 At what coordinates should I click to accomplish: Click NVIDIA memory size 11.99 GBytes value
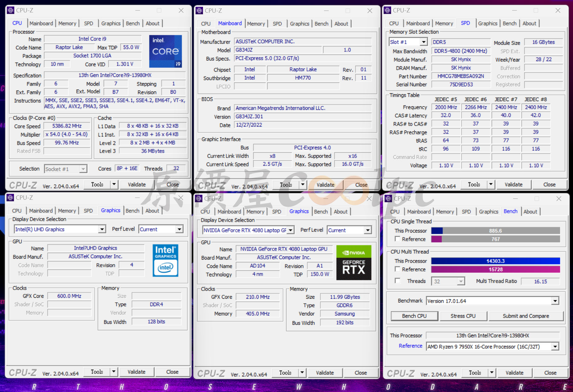point(345,297)
